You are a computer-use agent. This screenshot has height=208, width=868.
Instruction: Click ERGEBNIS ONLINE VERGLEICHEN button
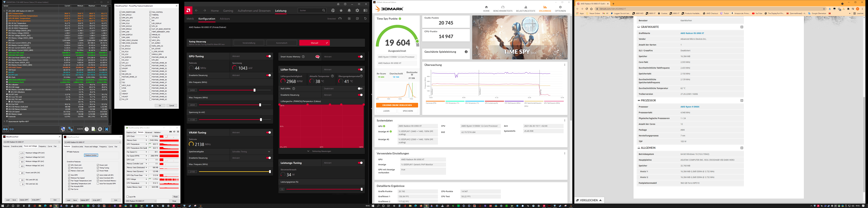[397, 105]
